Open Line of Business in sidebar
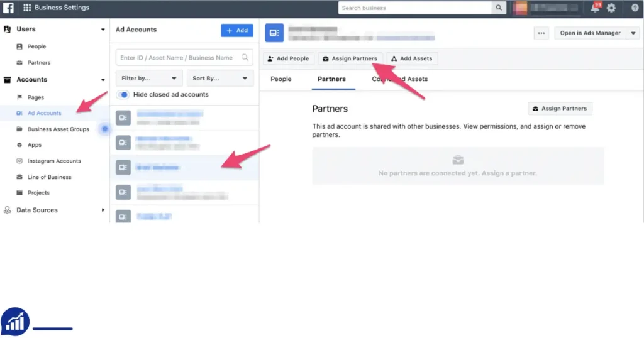The height and width of the screenshot is (338, 644). [49, 177]
